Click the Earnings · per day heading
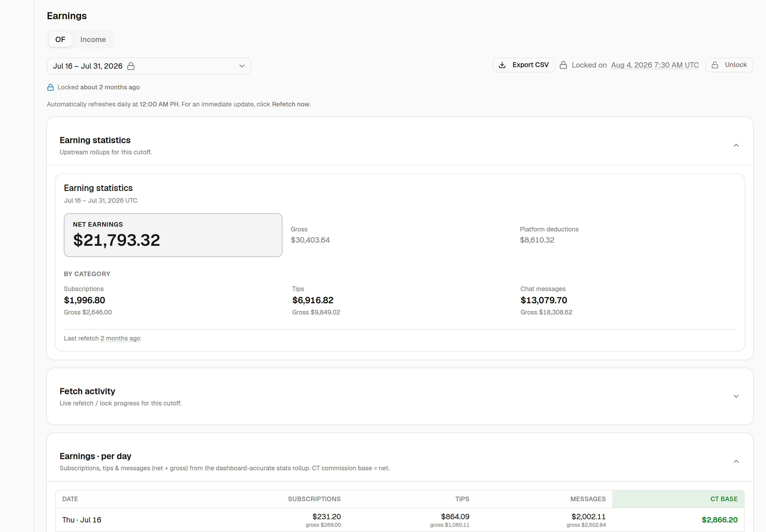The image size is (766, 532). (x=95, y=456)
